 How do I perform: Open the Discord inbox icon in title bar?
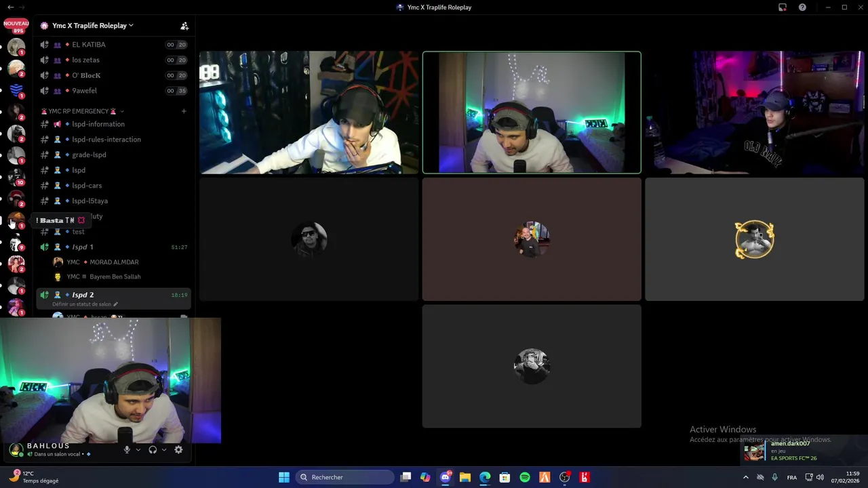point(783,7)
